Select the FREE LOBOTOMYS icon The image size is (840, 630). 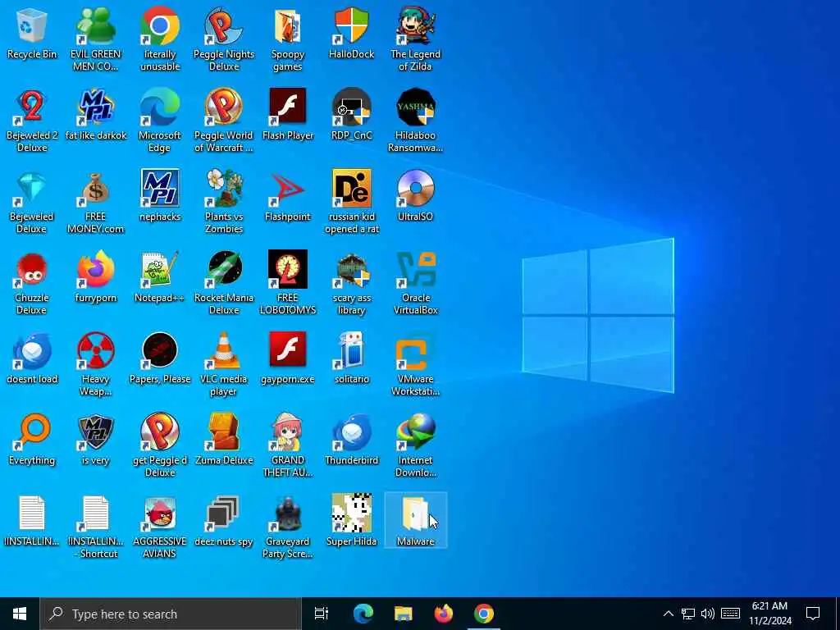click(x=288, y=284)
